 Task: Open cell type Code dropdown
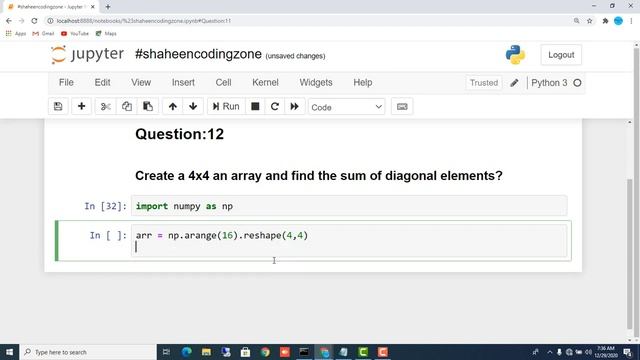click(x=347, y=107)
